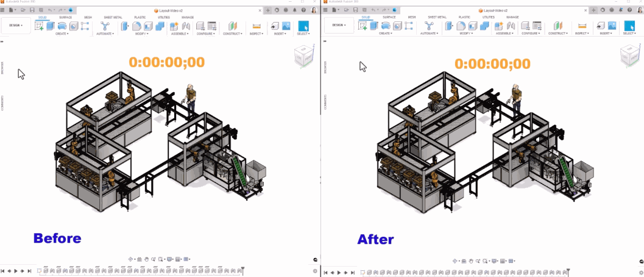The height and width of the screenshot is (277, 644).
Task: Click the Hole tool icon in left window
Action: (x=74, y=26)
